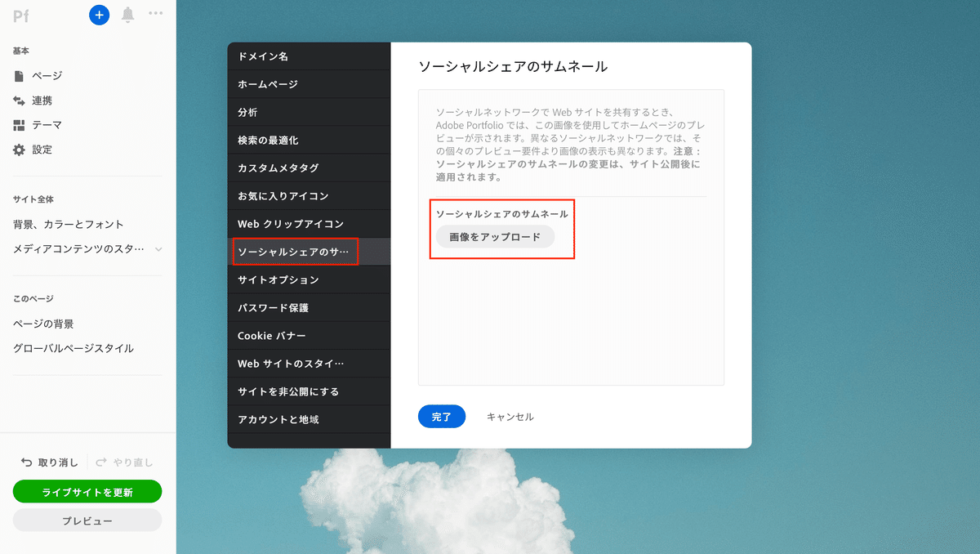The height and width of the screenshot is (554, 980).
Task: Open 設定 in the sidebar
Action: pyautogui.click(x=42, y=150)
